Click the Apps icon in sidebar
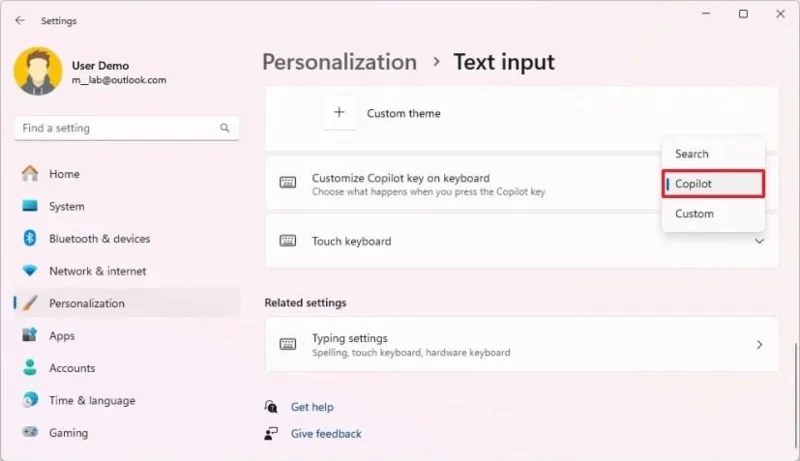The width and height of the screenshot is (800, 461). 30,335
